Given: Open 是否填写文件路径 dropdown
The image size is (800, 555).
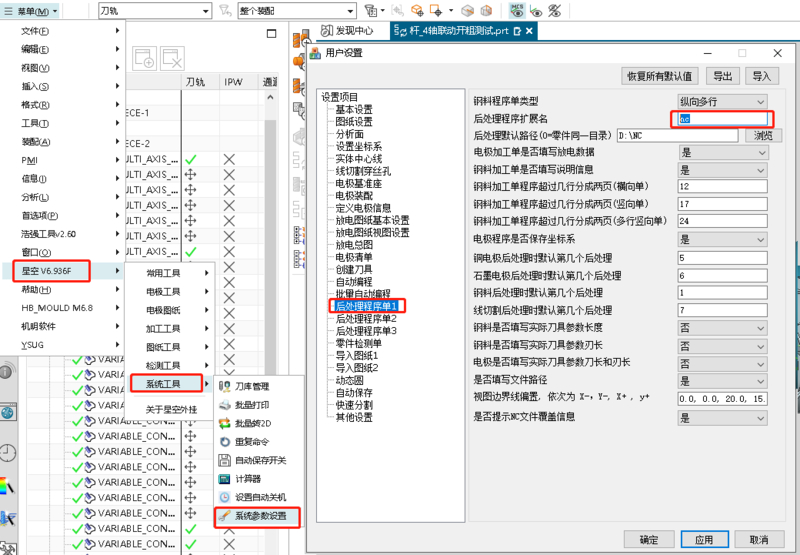Looking at the screenshot, I should [722, 381].
